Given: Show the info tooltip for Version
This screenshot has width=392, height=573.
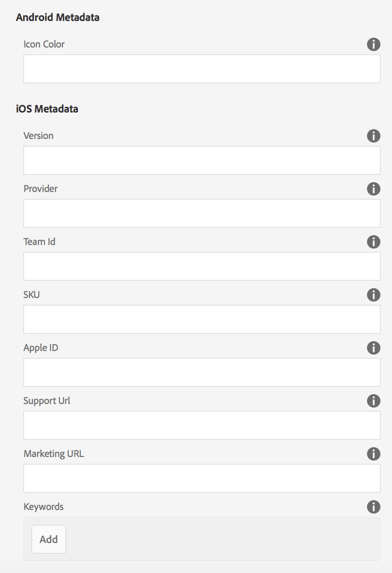Looking at the screenshot, I should tap(373, 136).
